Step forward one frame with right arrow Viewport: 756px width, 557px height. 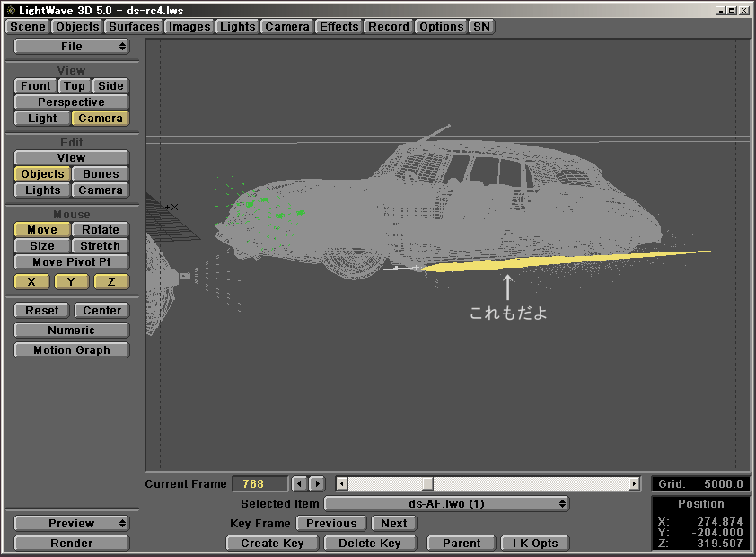coord(316,484)
